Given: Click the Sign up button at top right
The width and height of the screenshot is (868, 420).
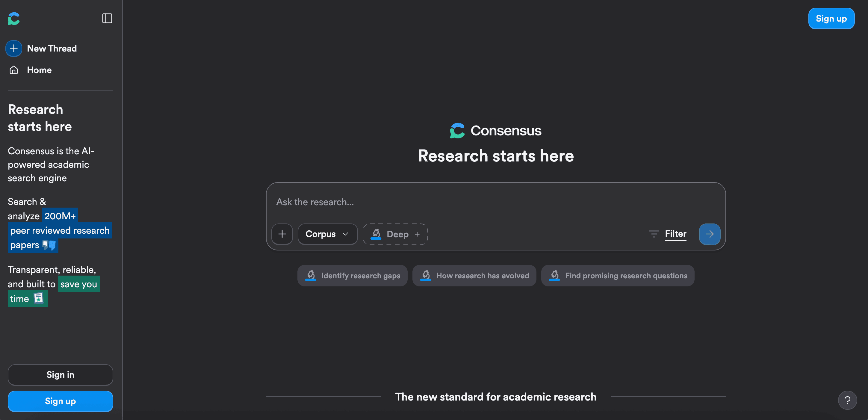Looking at the screenshot, I should (x=831, y=19).
